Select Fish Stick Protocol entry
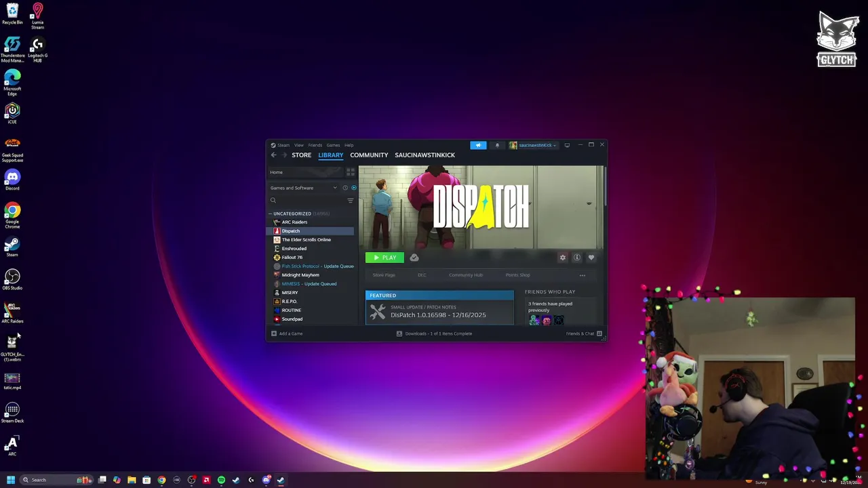Viewport: 868px width, 488px height. (311, 266)
